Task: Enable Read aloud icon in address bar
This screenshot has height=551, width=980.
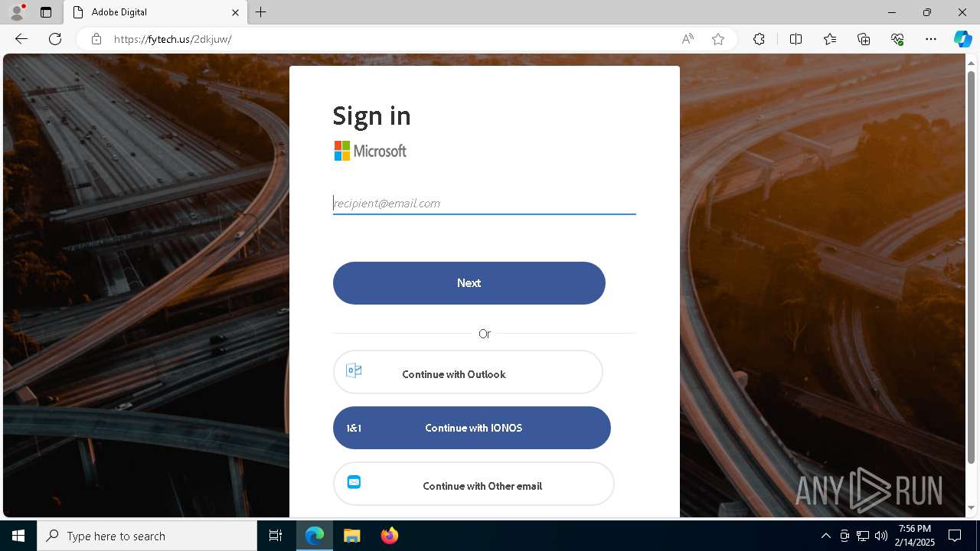Action: click(x=688, y=39)
